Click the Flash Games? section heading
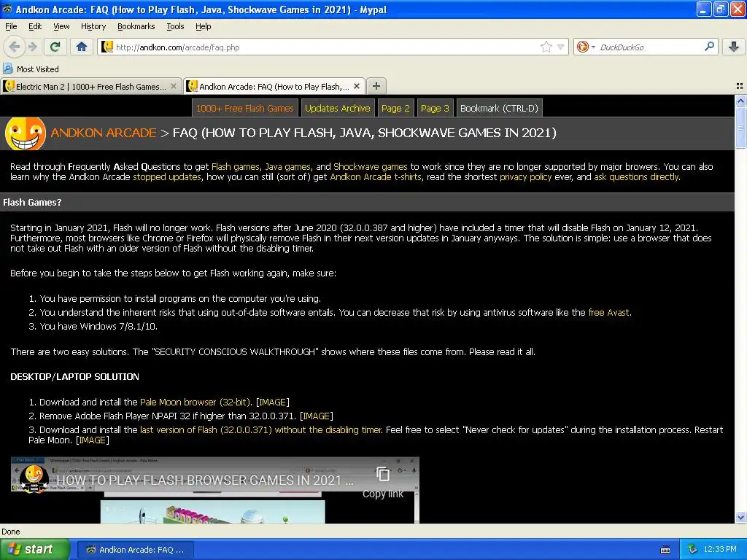This screenshot has width=747, height=560. pyautogui.click(x=32, y=203)
